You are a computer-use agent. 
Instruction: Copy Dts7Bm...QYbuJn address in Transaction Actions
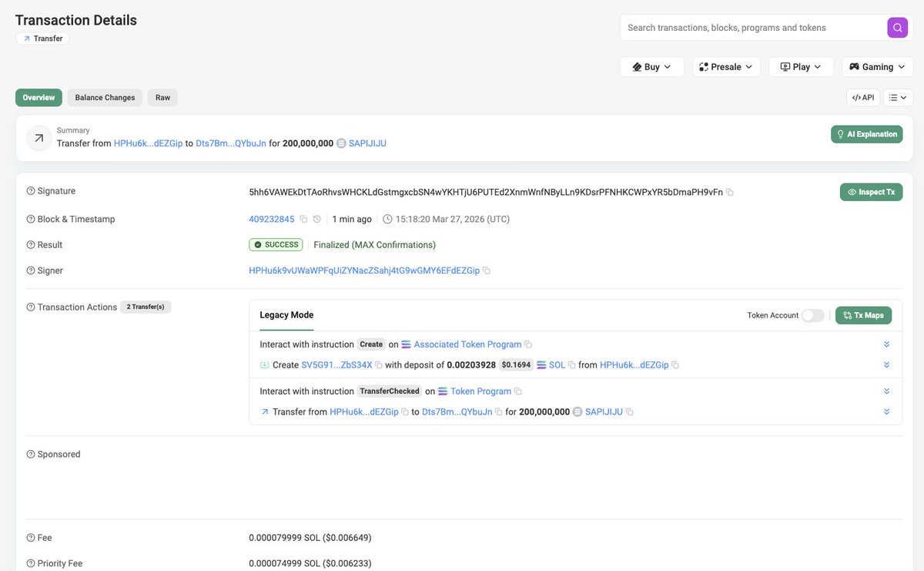[499, 412]
